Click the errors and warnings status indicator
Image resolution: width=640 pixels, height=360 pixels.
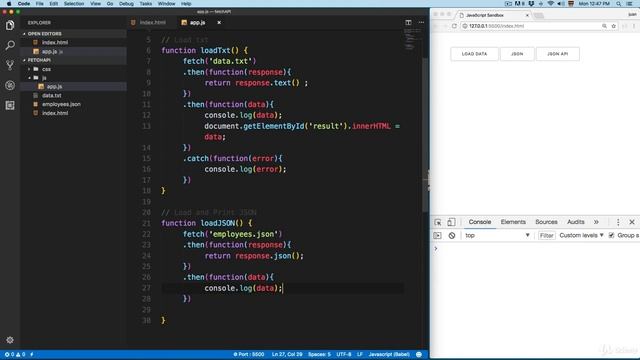[x=15, y=354]
